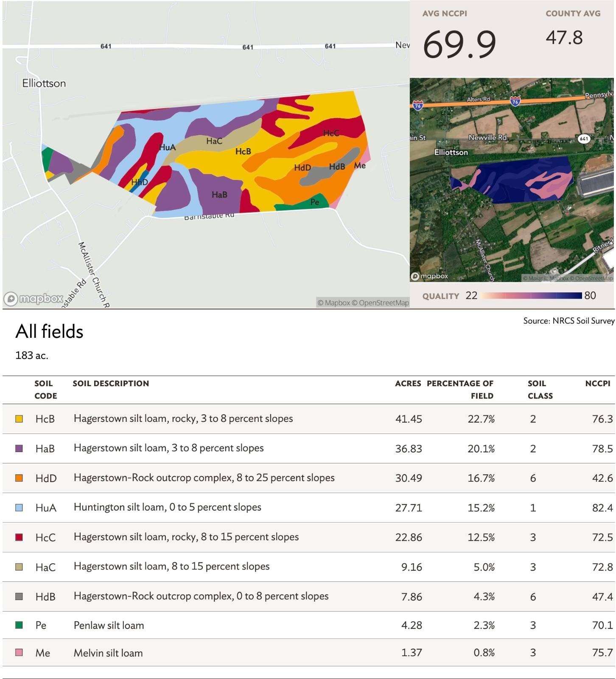This screenshot has height=679, width=616.
Task: Click the Newville Rd label on the satellite map
Action: pyautogui.click(x=487, y=137)
